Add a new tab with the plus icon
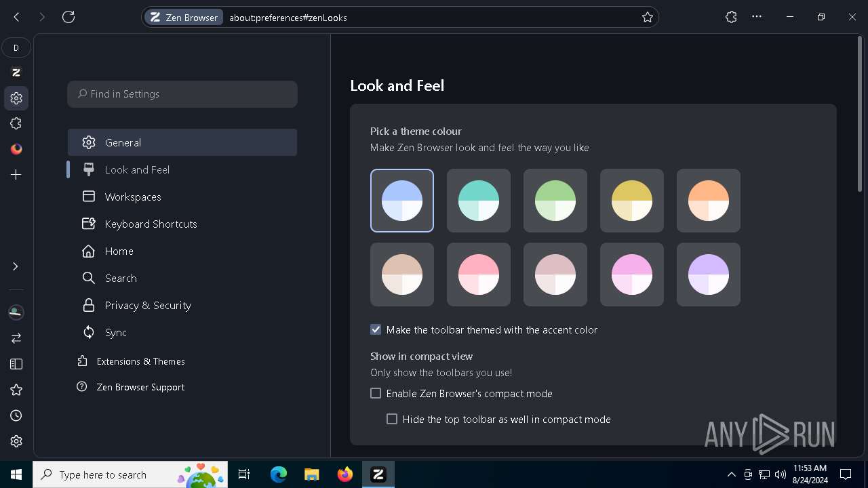The image size is (868, 488). 16,175
